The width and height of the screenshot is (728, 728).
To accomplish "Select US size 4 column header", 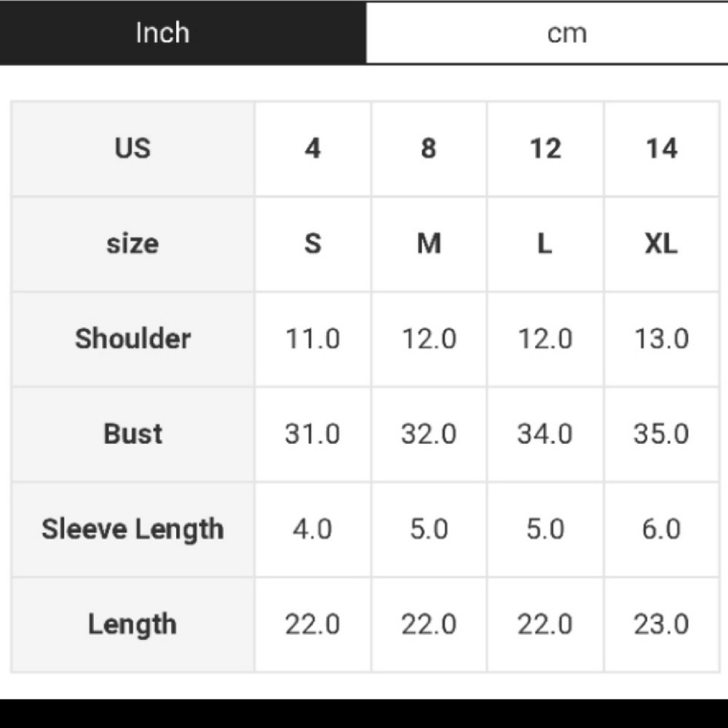I will click(312, 149).
